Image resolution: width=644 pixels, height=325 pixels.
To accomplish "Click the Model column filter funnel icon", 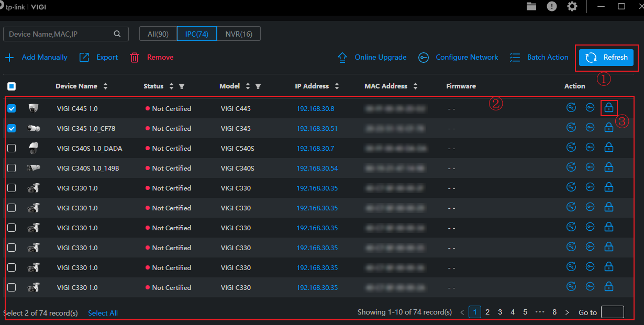I will pos(258,86).
